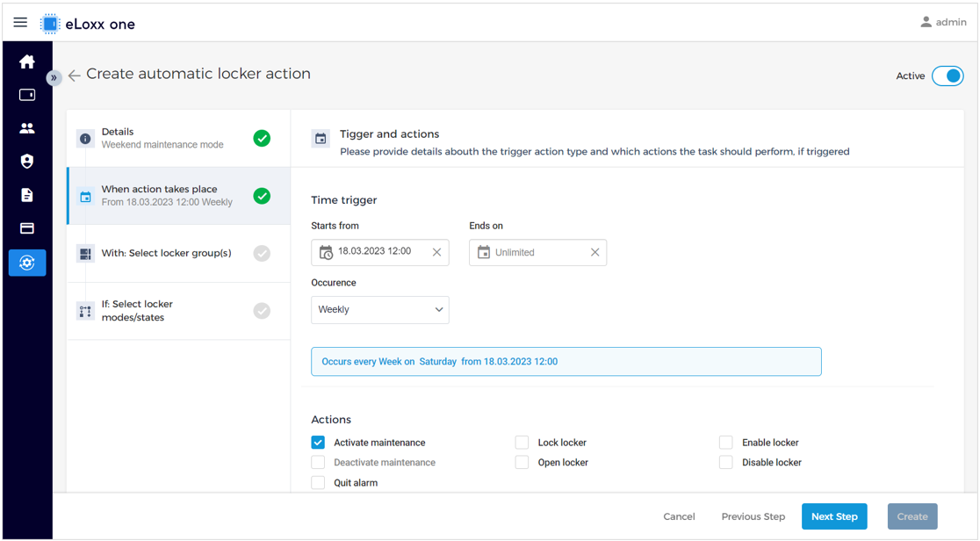Select the Details step

pyautogui.click(x=179, y=138)
